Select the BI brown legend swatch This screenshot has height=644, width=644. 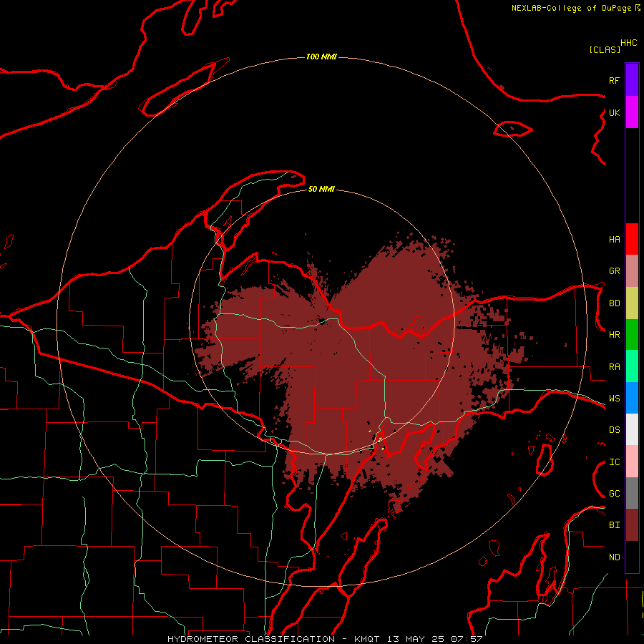coord(632,525)
